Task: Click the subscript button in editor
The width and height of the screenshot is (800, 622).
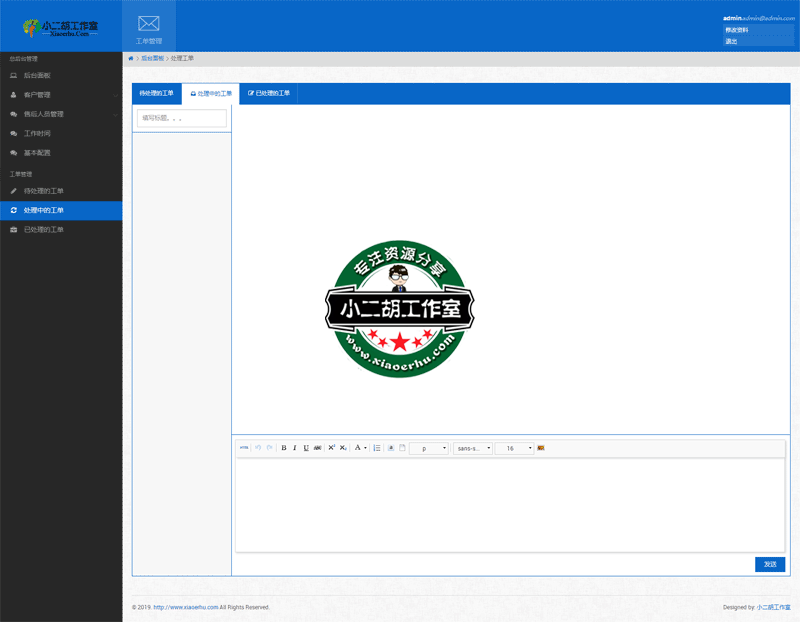Action: tap(343, 448)
